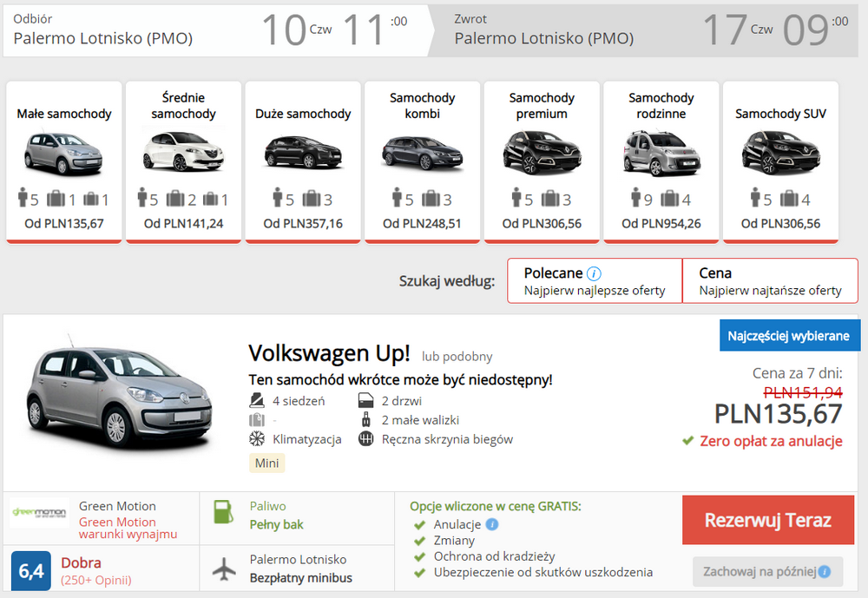Screen dimensions: 868x598
Task: Click the Najczęściej wybierane badge
Action: [790, 336]
